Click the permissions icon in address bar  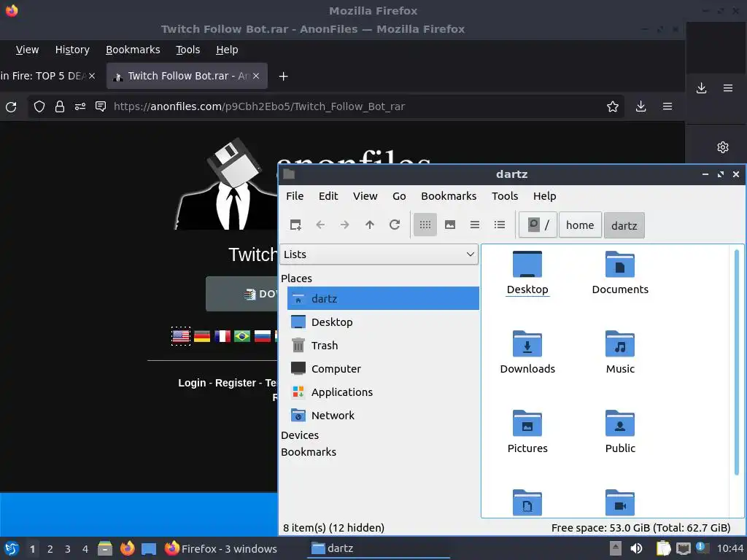tap(80, 106)
